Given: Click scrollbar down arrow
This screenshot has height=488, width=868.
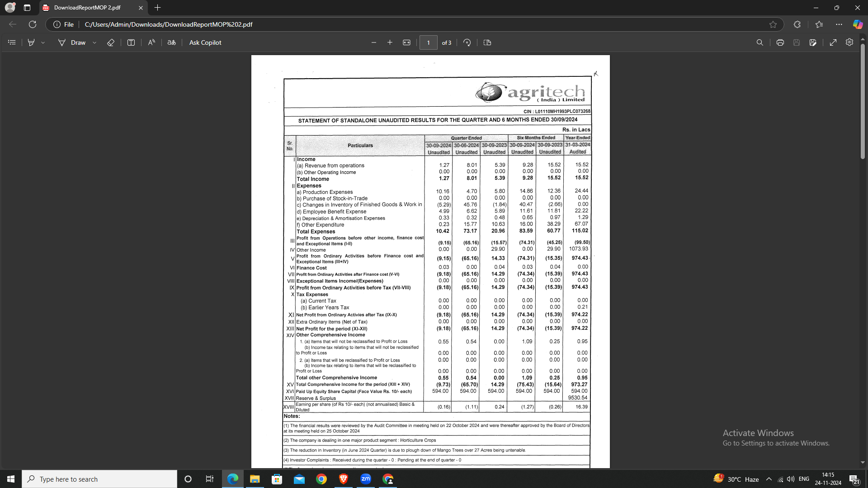Looking at the screenshot, I should coord(863,463).
